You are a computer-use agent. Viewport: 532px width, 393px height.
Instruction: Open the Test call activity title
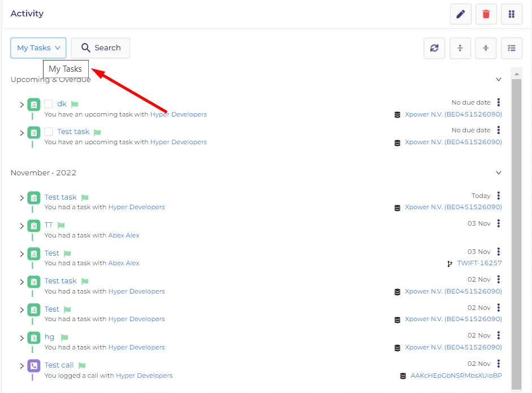pos(59,365)
